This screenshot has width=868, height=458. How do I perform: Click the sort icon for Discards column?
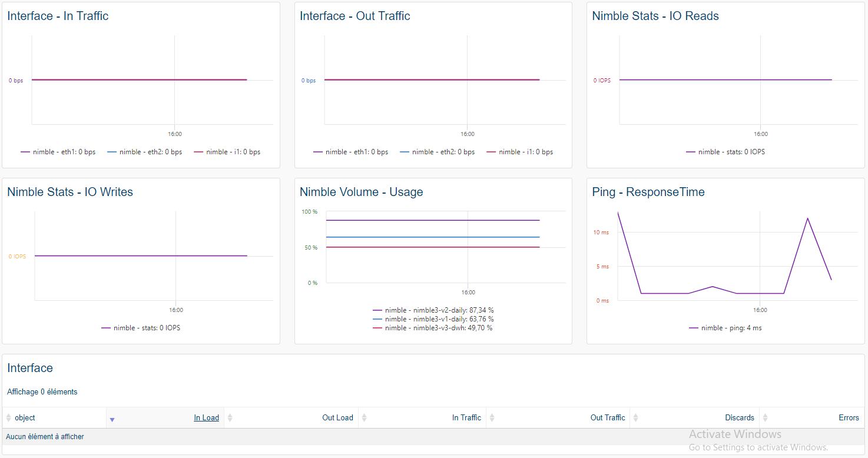click(635, 417)
